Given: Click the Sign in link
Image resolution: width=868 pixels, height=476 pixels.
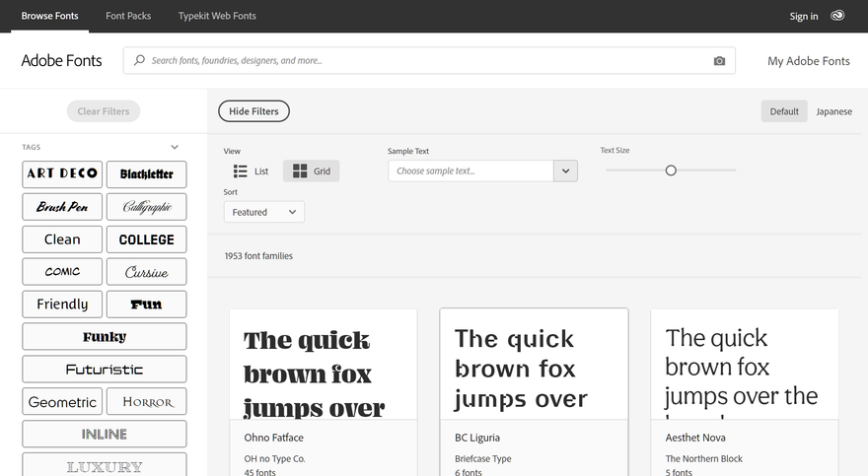Looking at the screenshot, I should (804, 16).
